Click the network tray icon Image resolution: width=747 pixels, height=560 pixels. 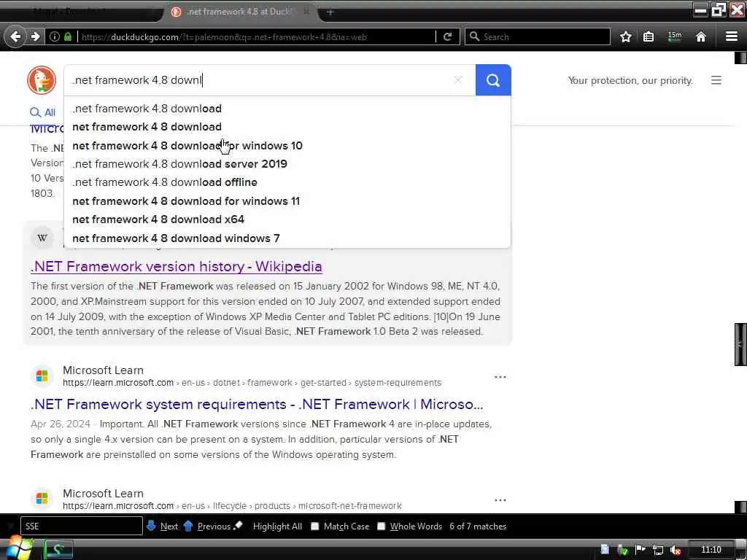[657, 550]
